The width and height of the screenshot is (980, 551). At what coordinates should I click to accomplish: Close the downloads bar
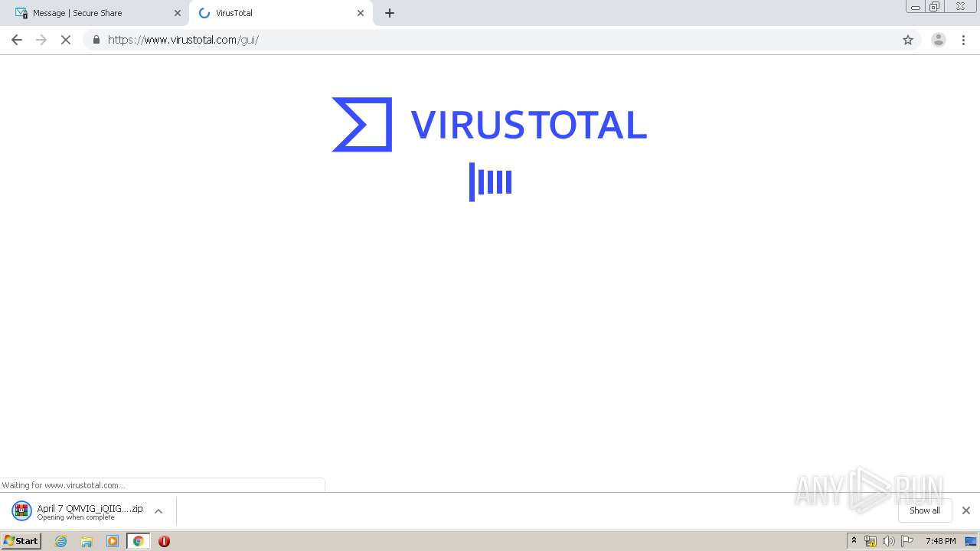coord(966,510)
